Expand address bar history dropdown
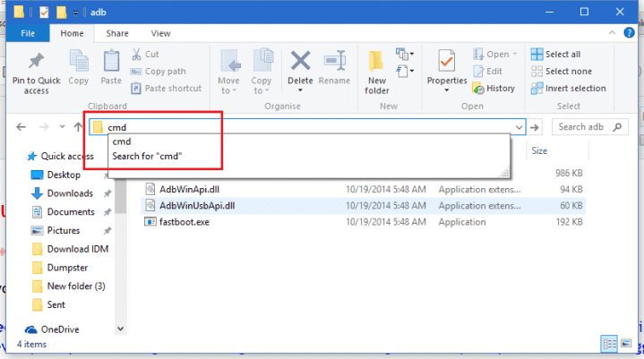The height and width of the screenshot is (359, 644). (x=519, y=128)
